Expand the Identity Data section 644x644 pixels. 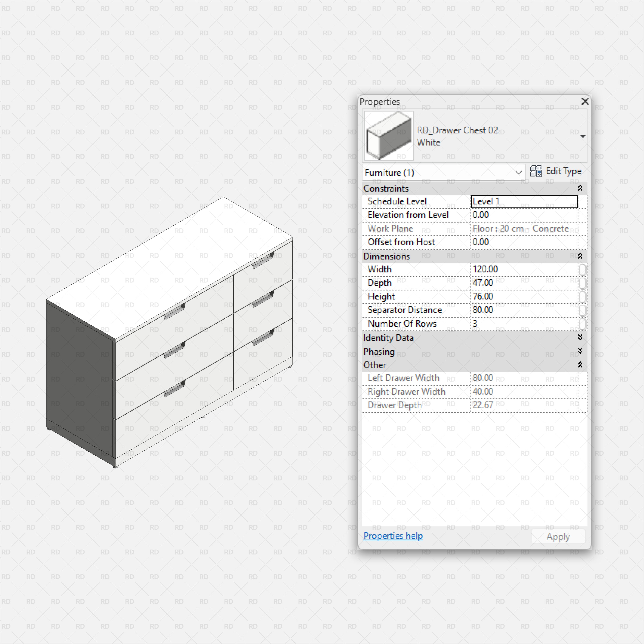580,338
